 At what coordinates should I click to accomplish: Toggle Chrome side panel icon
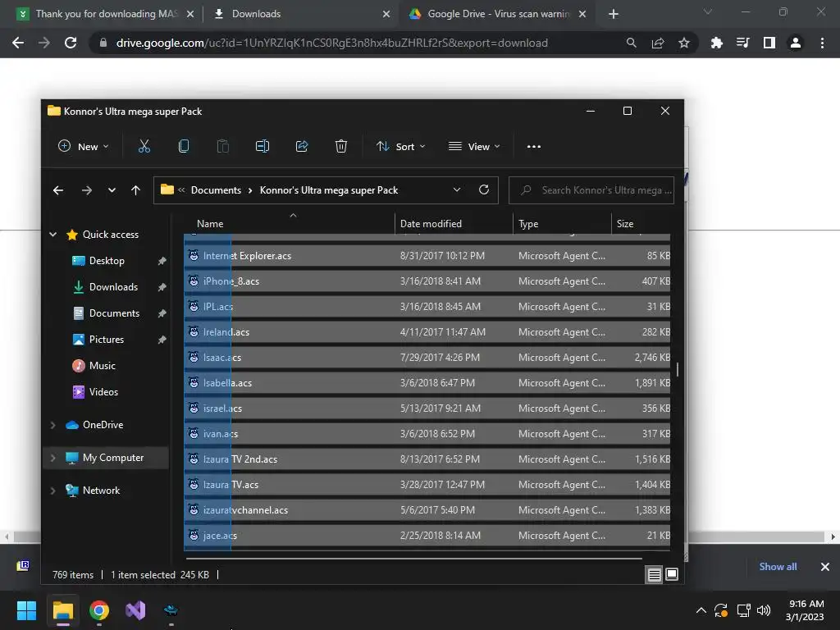pyautogui.click(x=769, y=43)
